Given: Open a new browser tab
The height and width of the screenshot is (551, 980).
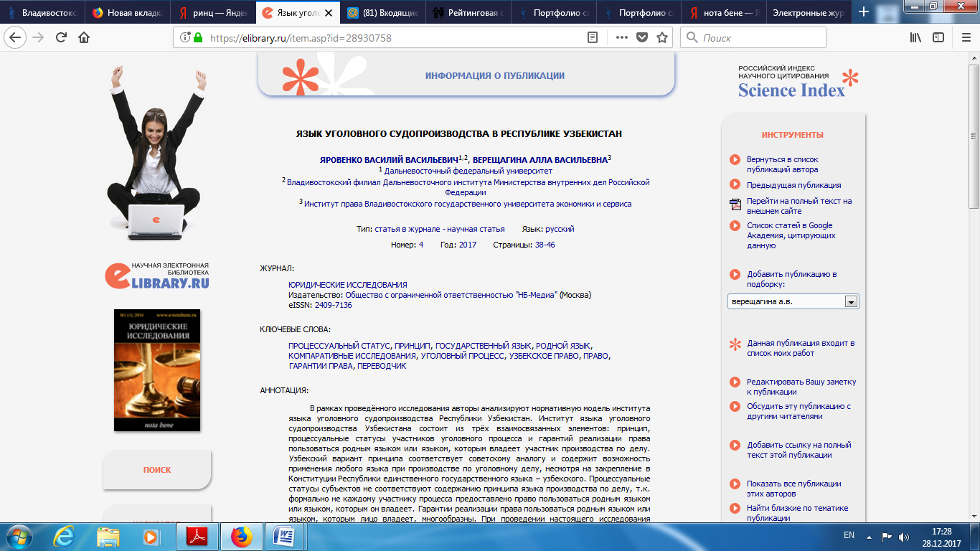Looking at the screenshot, I should pyautogui.click(x=864, y=12).
